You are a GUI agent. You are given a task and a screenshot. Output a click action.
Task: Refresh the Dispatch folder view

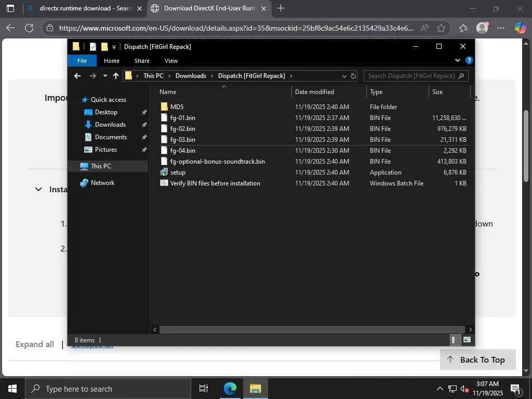[x=353, y=76]
